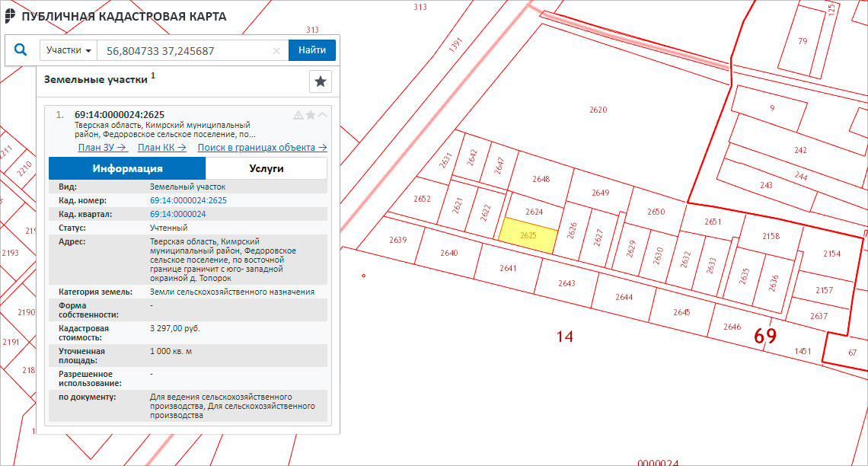Click parcel 2622 on the map
Viewport: 868px width, 466px height.
486,213
